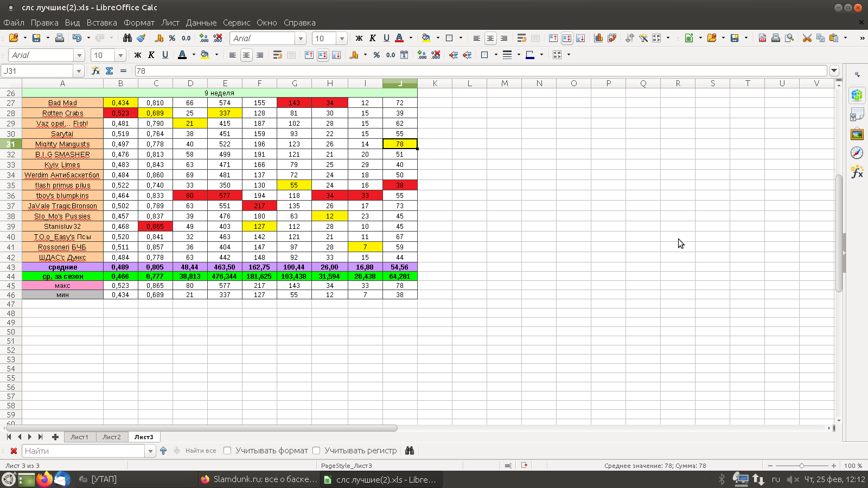
Task: Toggle left alignment in the lower toolbar
Action: click(232, 55)
